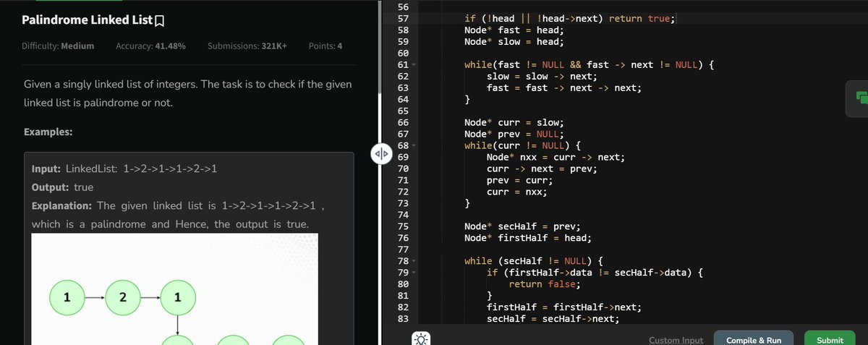Click the Accuracy: 41.48% stat
This screenshot has height=345, width=868.
[x=150, y=46]
